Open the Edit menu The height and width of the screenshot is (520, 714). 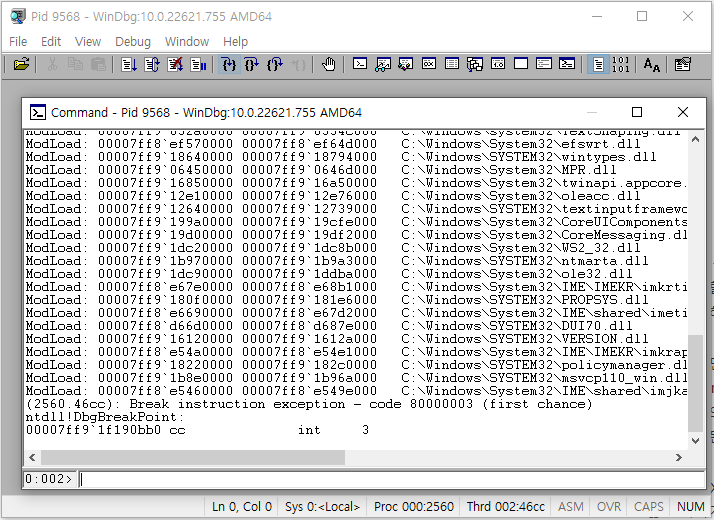[51, 41]
